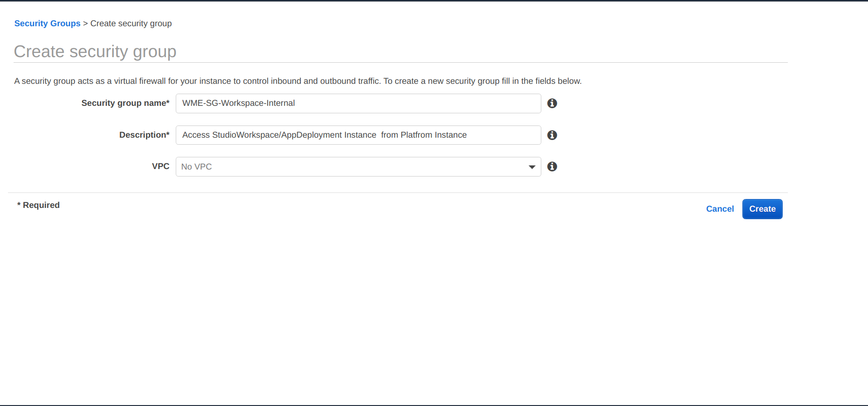The image size is (868, 406).
Task: Cancel security group creation
Action: [x=719, y=209]
